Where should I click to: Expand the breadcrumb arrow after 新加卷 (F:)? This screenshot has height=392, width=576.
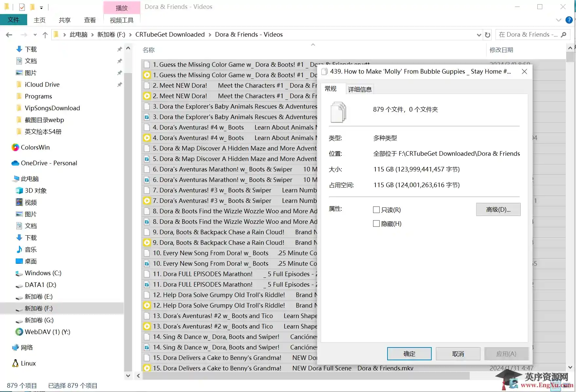click(x=130, y=35)
